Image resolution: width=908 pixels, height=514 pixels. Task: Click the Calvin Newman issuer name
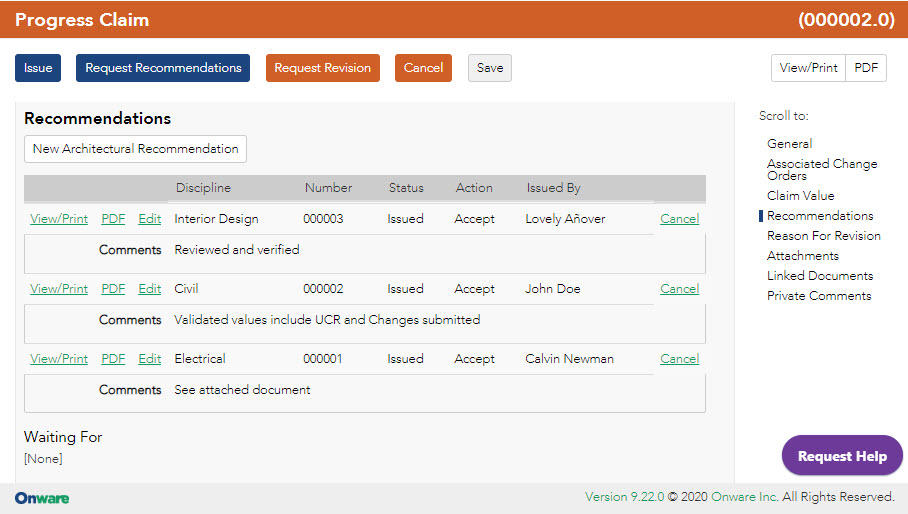tap(569, 359)
